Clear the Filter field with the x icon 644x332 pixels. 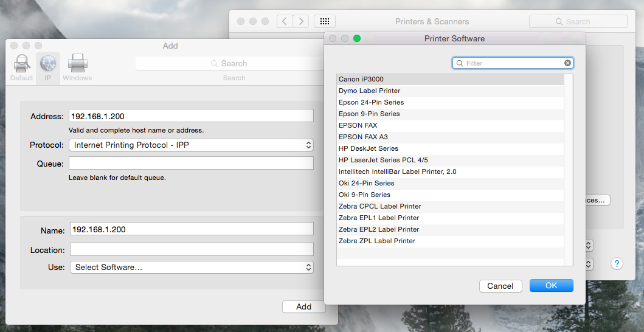[x=567, y=63]
